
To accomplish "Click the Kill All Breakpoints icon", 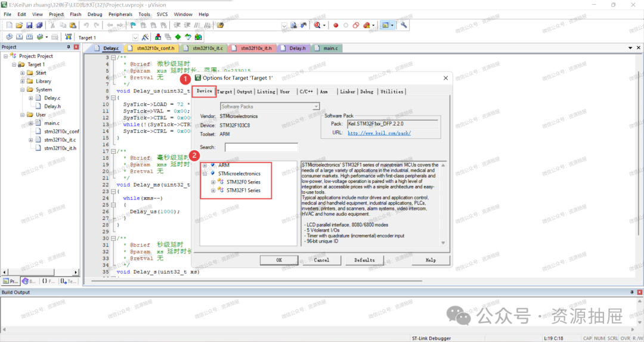I will (x=366, y=25).
